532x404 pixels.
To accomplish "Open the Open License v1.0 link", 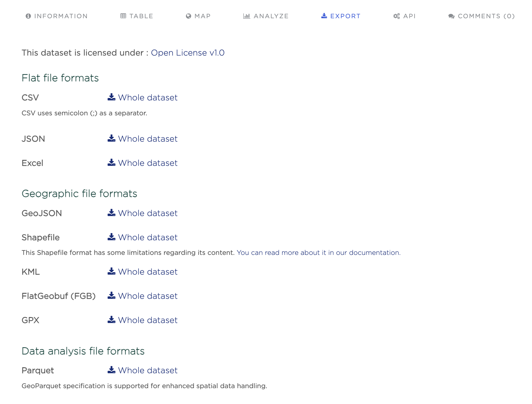I will pos(187,53).
